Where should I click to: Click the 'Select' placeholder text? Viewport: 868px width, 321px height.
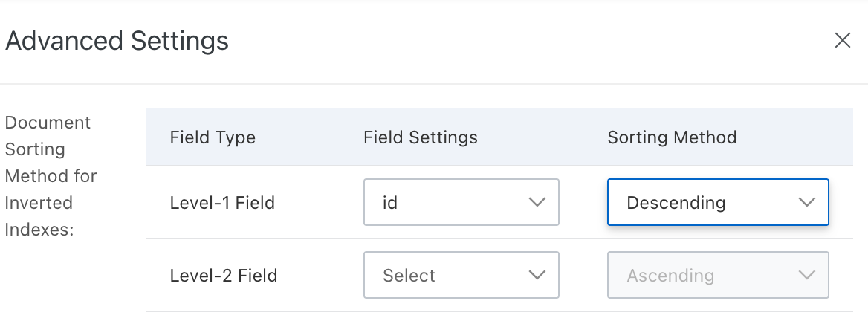409,276
